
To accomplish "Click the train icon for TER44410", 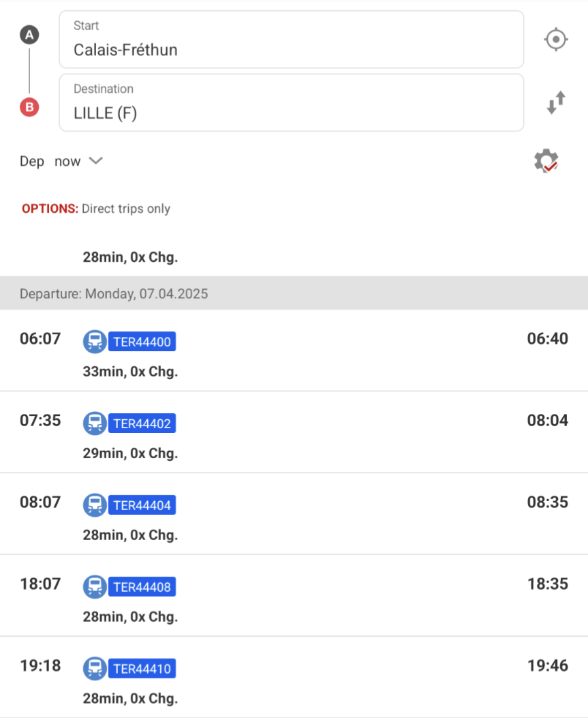I will click(x=95, y=668).
